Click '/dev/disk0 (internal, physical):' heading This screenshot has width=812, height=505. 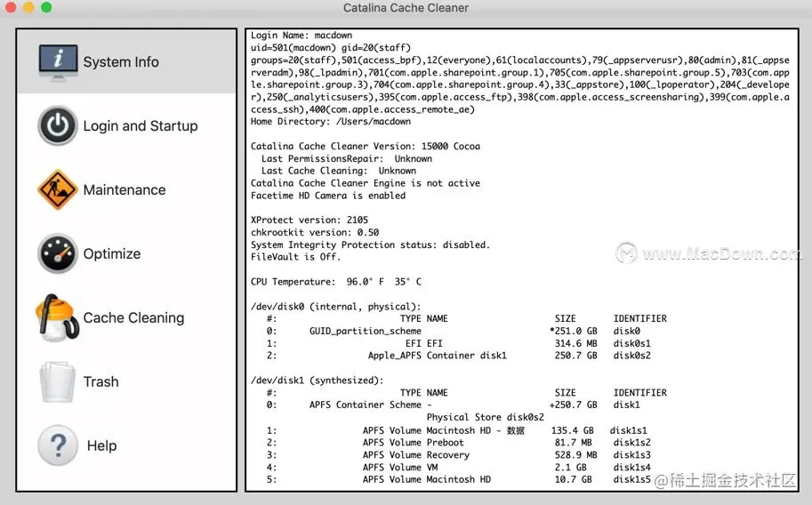click(336, 306)
